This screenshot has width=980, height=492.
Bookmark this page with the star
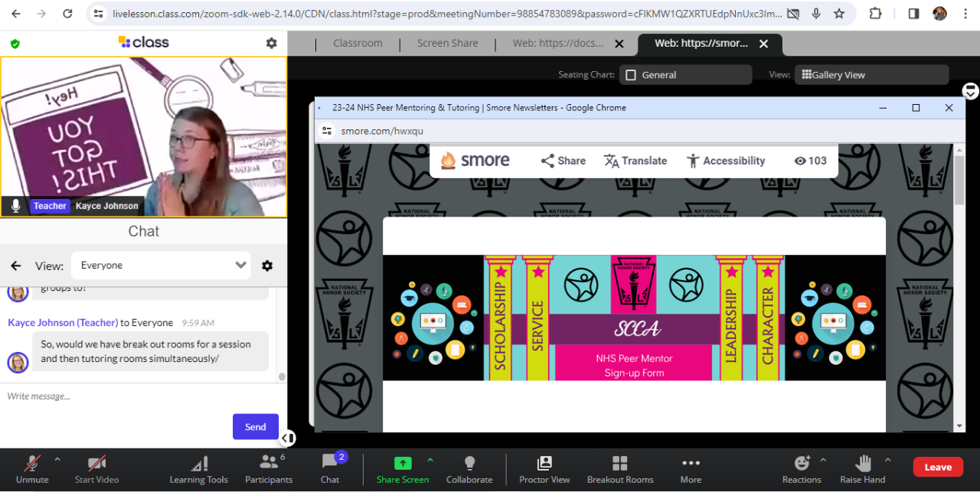(x=839, y=14)
